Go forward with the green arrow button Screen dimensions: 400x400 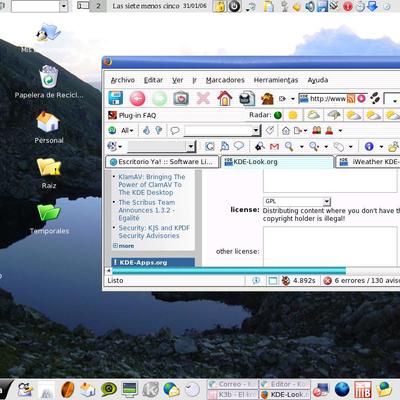point(159,99)
